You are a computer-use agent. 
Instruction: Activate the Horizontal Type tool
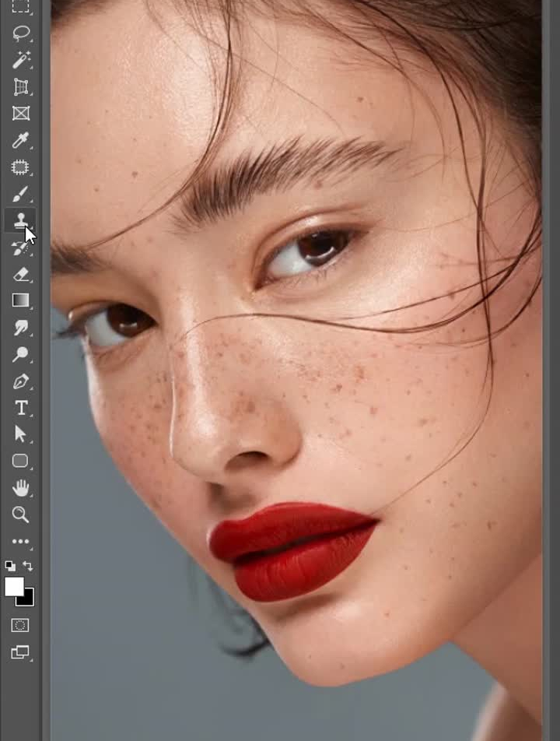[21, 408]
